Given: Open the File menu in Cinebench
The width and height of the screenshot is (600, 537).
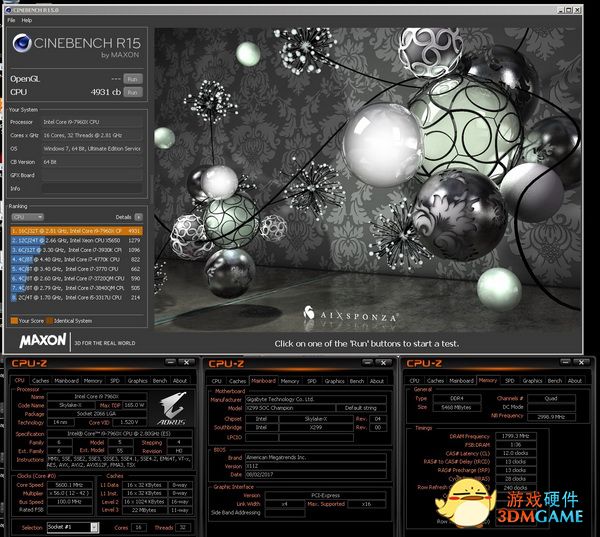Looking at the screenshot, I should pyautogui.click(x=11, y=20).
